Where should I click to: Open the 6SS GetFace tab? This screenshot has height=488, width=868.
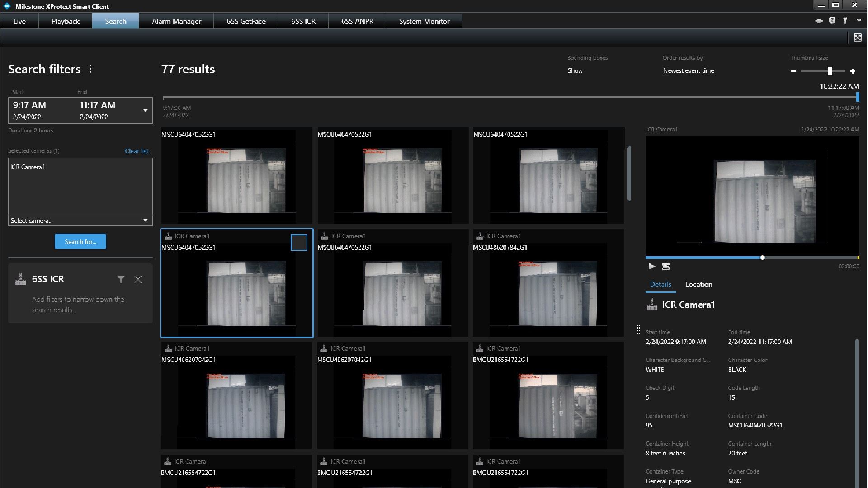pos(246,21)
